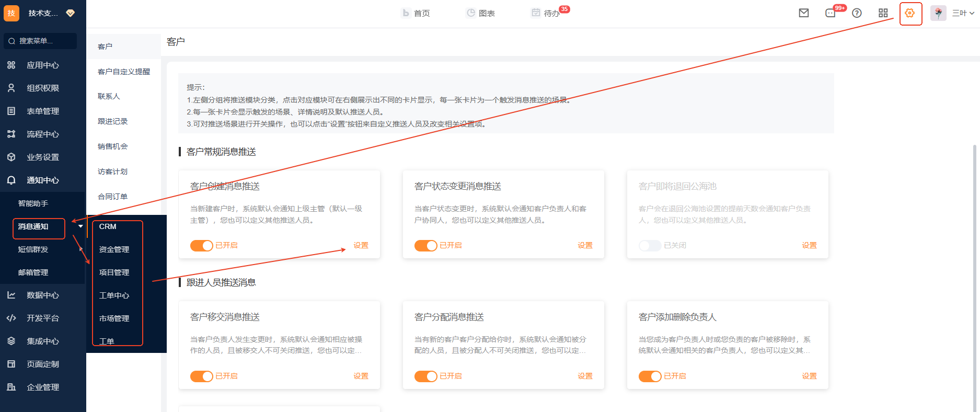Expand the 三叶 user dropdown
980x412 pixels.
coord(963,13)
